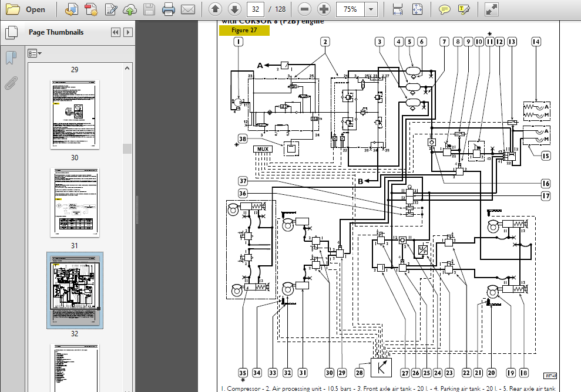Viewport: 581px width, 392px height.
Task: Click the 75% zoom value field
Action: pyautogui.click(x=350, y=9)
